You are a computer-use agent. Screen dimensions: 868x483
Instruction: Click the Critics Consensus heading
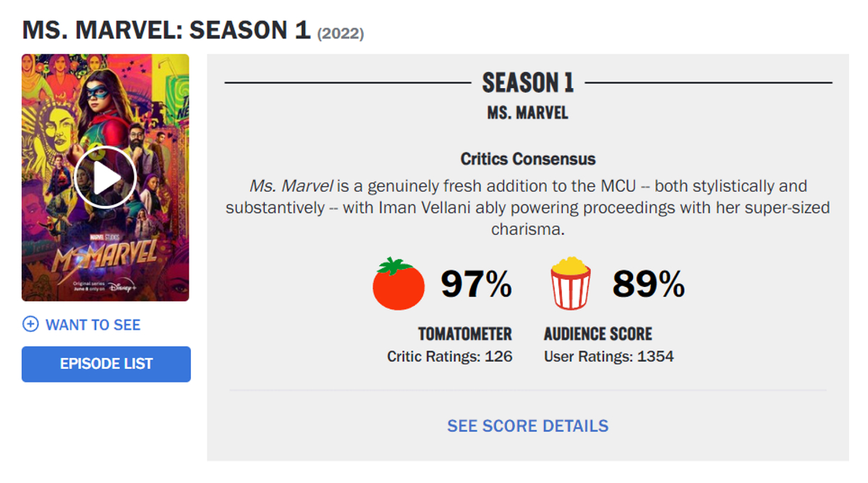pyautogui.click(x=528, y=159)
